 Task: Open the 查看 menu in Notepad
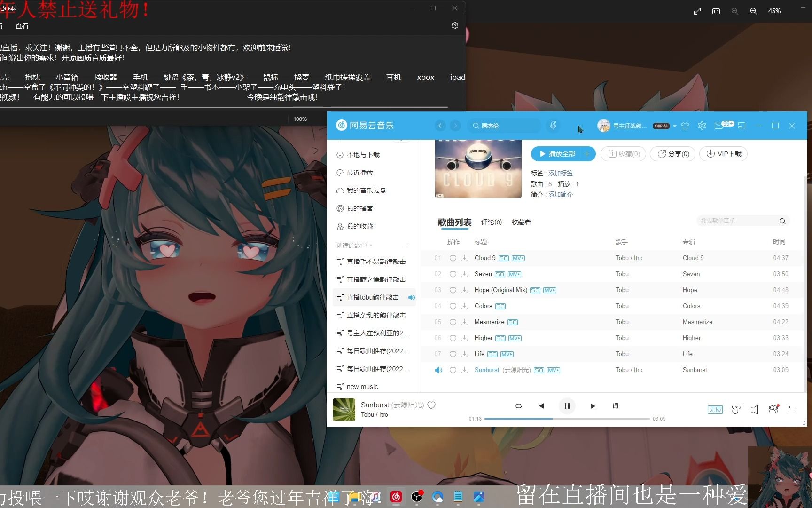[22, 26]
